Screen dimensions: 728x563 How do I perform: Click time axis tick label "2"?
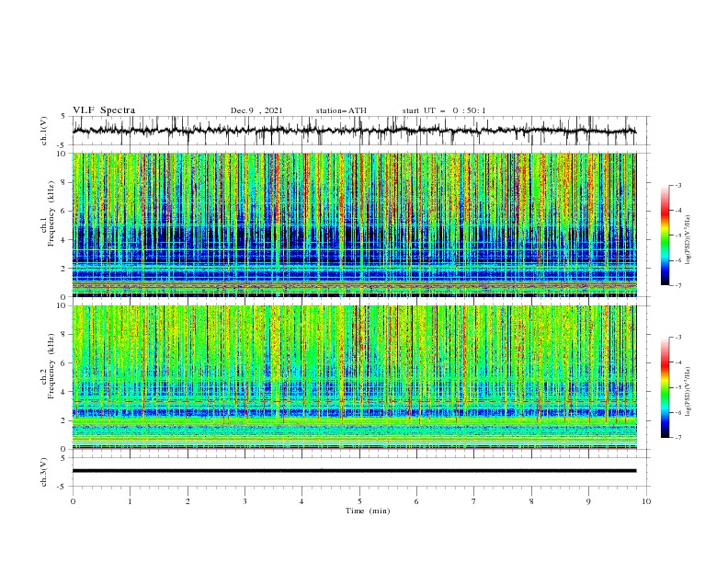click(188, 501)
